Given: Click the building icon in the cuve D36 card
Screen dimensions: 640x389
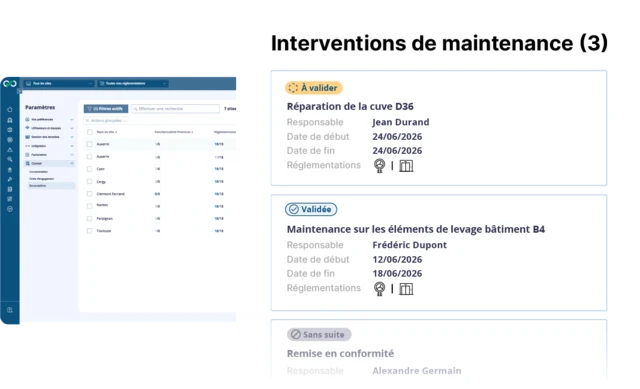Looking at the screenshot, I should (x=406, y=166).
